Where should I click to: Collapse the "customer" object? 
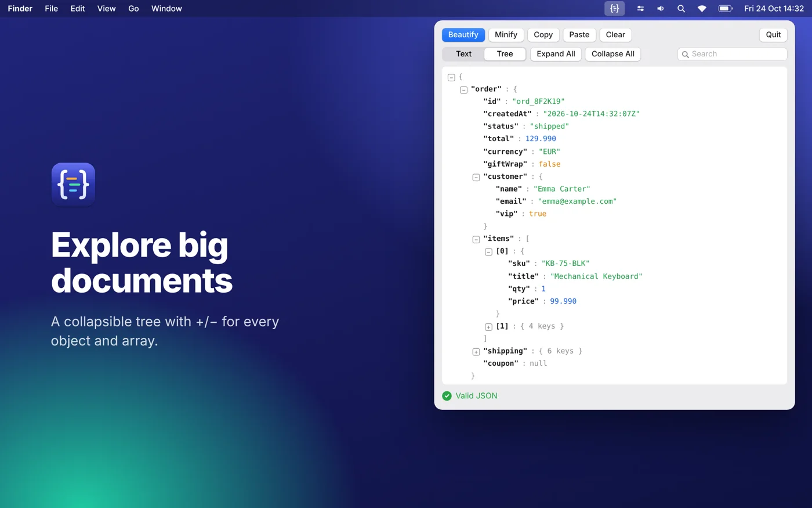point(476,178)
